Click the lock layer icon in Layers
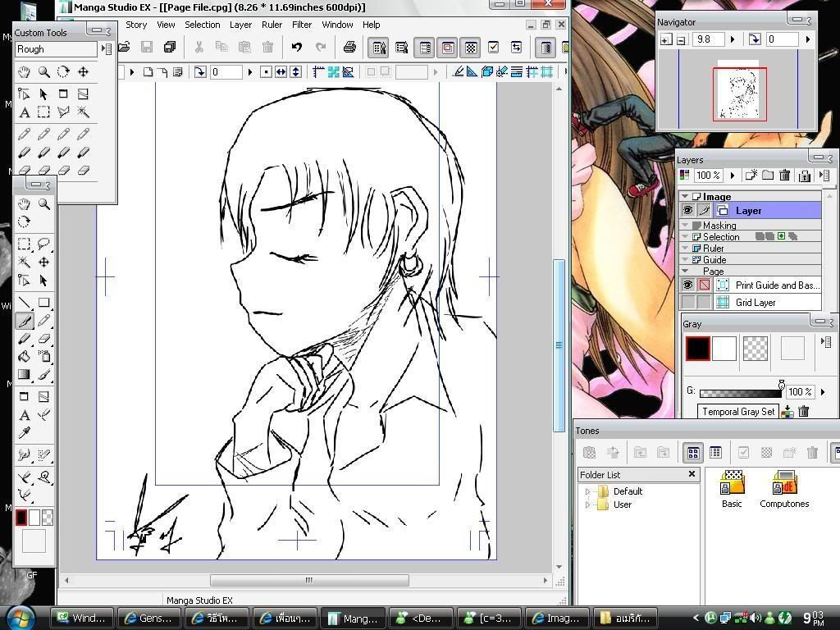The image size is (840, 630). coord(804,176)
